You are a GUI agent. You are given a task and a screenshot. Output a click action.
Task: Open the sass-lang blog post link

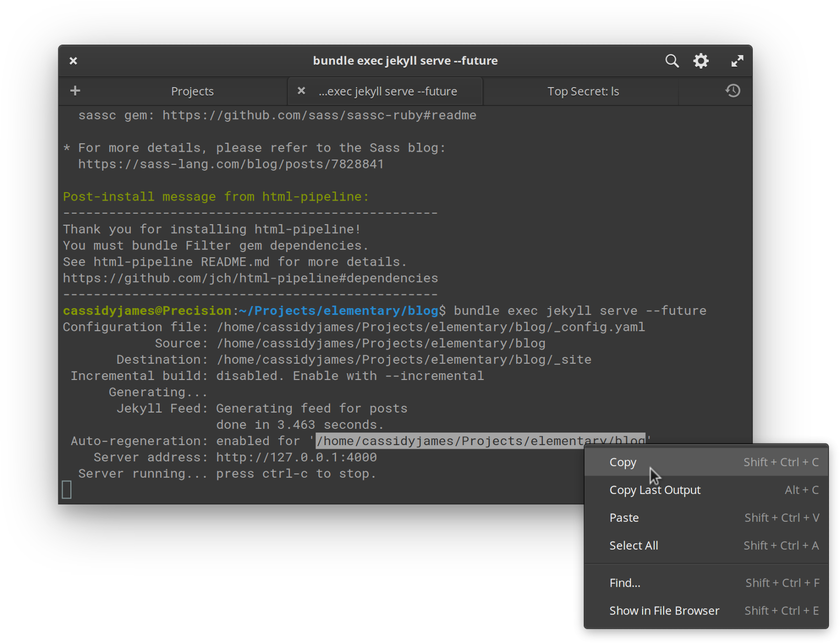(230, 164)
